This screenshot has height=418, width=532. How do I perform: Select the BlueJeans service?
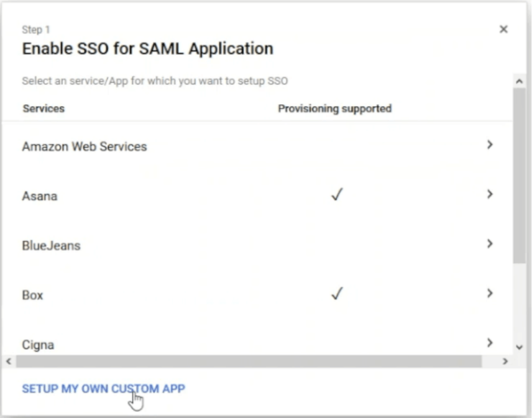click(x=51, y=246)
